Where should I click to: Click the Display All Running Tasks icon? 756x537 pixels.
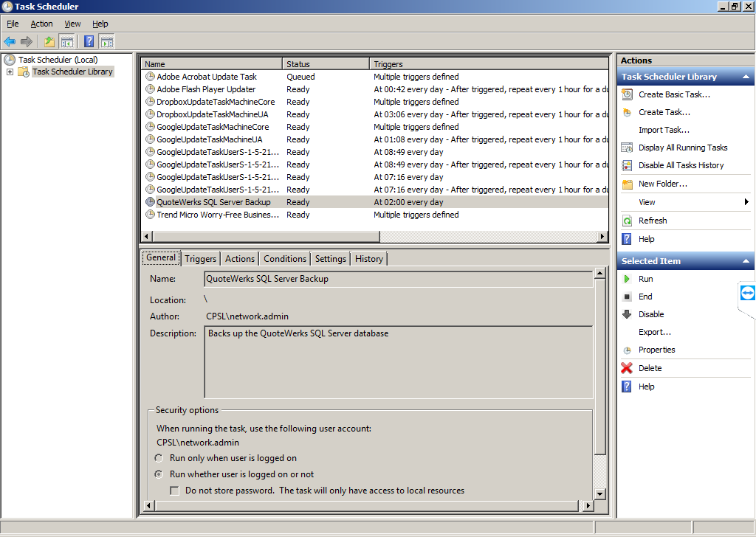[x=628, y=148]
